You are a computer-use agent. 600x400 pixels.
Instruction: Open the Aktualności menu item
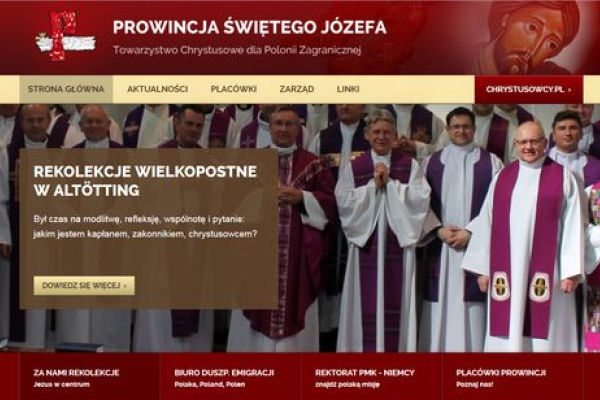click(x=157, y=89)
